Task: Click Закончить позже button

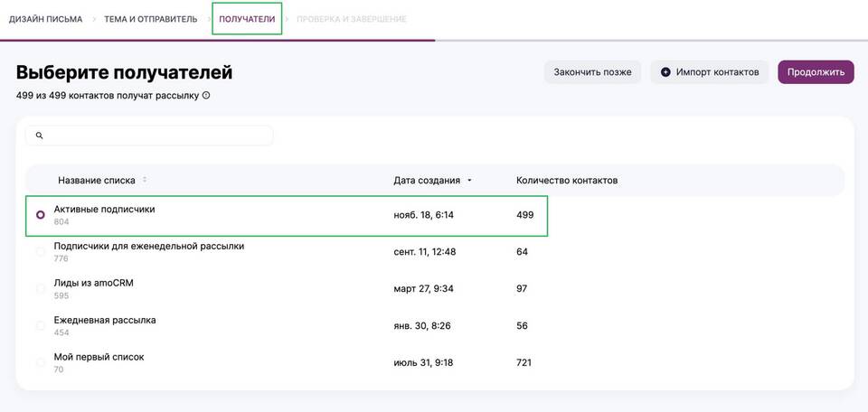Action: (592, 72)
